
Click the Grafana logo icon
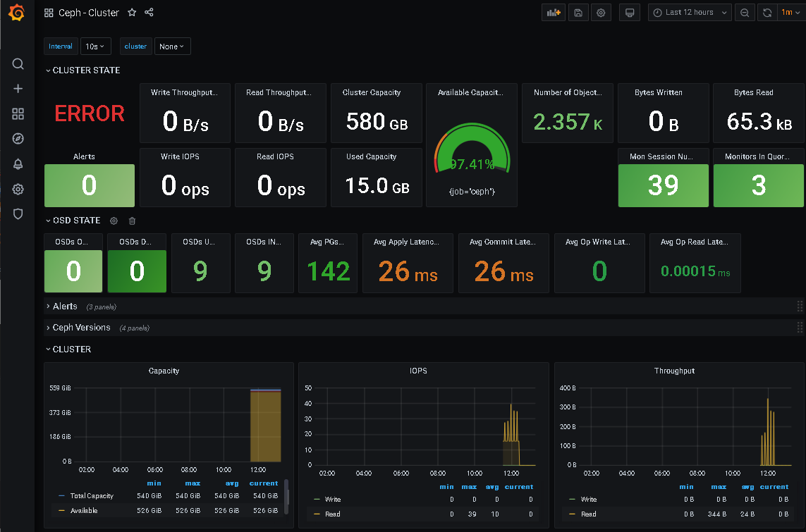pyautogui.click(x=17, y=12)
